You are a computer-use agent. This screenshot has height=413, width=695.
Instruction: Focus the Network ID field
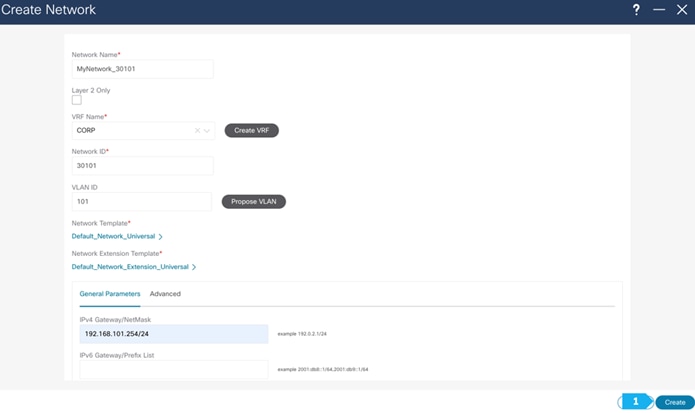[x=142, y=165]
